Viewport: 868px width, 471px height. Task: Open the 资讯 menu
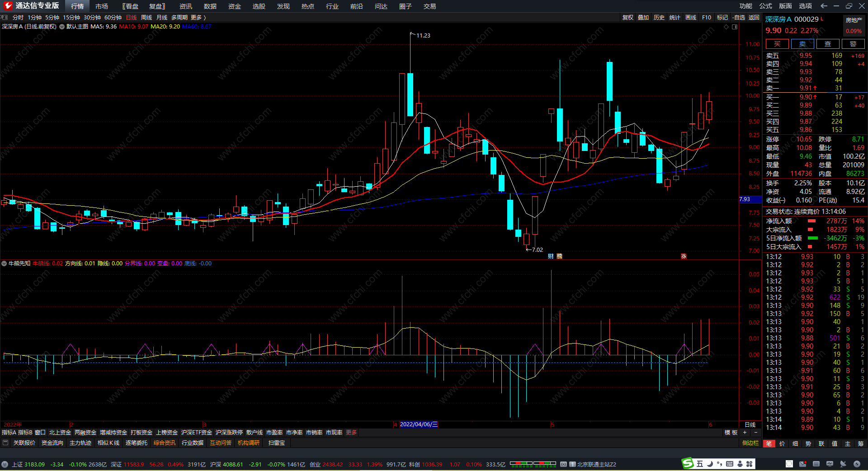186,6
